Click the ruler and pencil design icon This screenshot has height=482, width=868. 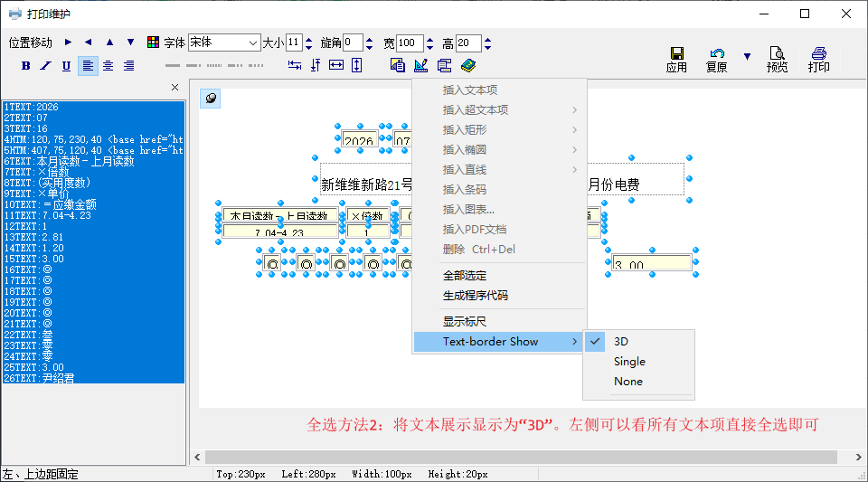point(420,65)
